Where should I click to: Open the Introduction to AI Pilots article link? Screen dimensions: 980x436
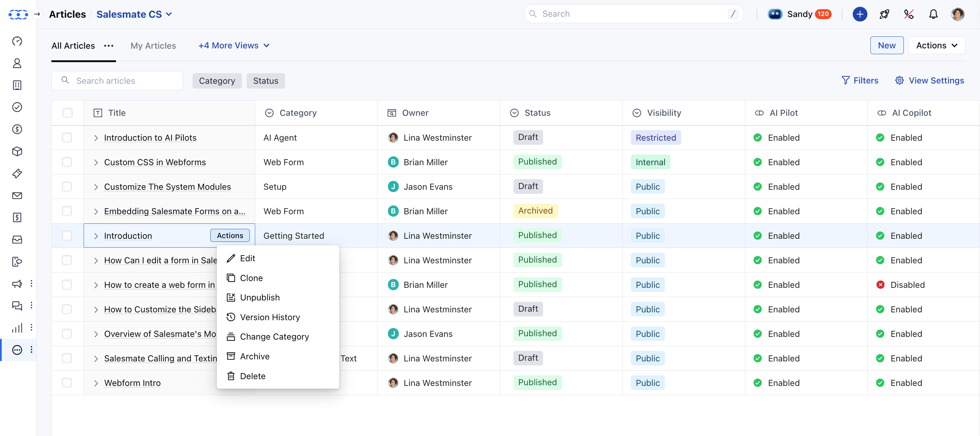[x=150, y=138]
